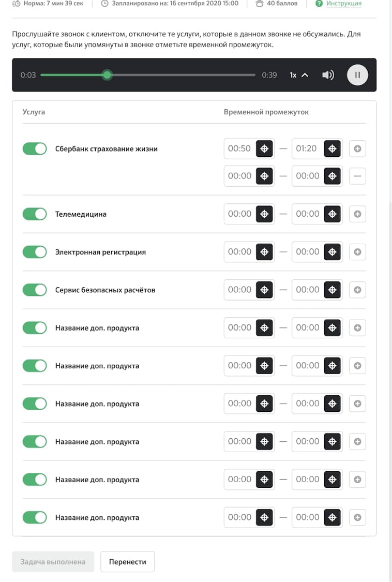The width and height of the screenshot is (392, 582).
Task: Pause the audio playback
Action: [x=357, y=74]
